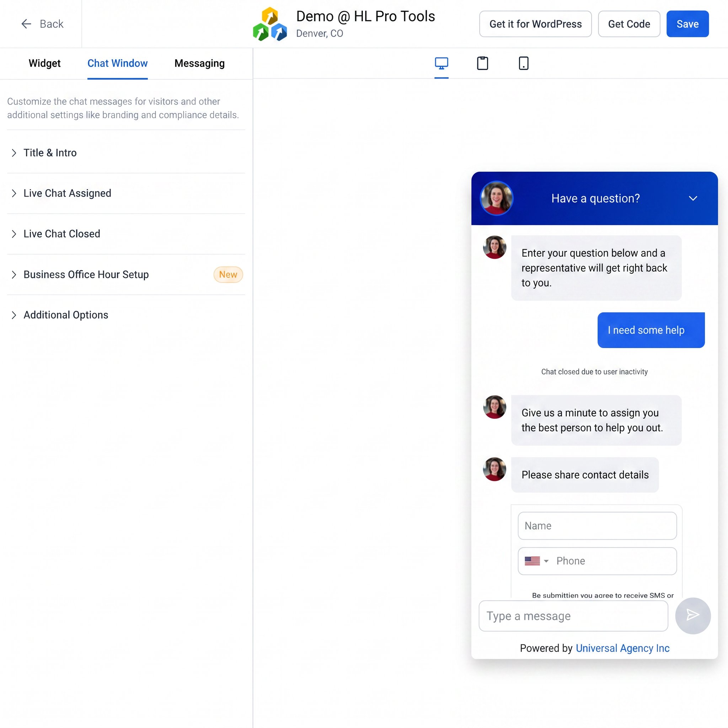
Task: Expand Business Office Hour Setup section
Action: (x=126, y=274)
